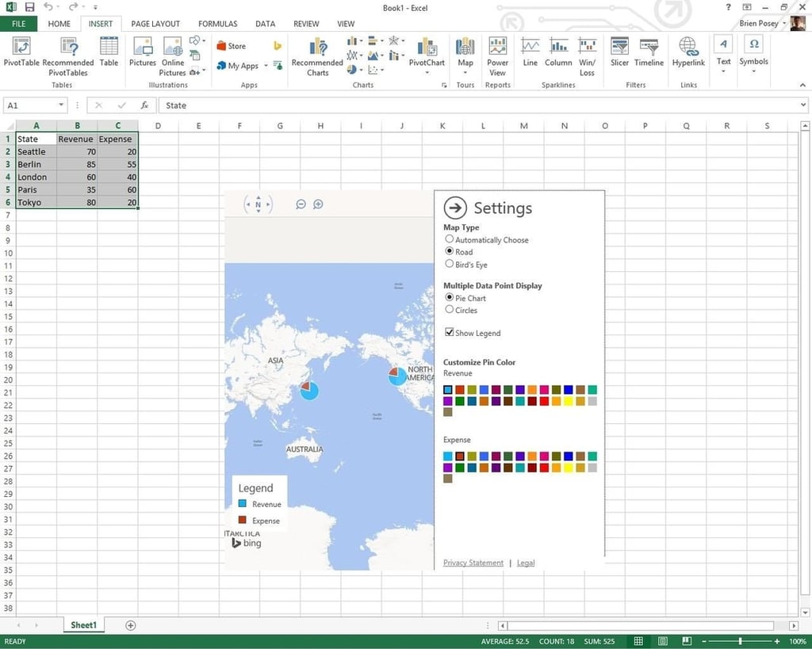812x649 pixels.
Task: Open Recommended PivotTables
Action: point(68,56)
